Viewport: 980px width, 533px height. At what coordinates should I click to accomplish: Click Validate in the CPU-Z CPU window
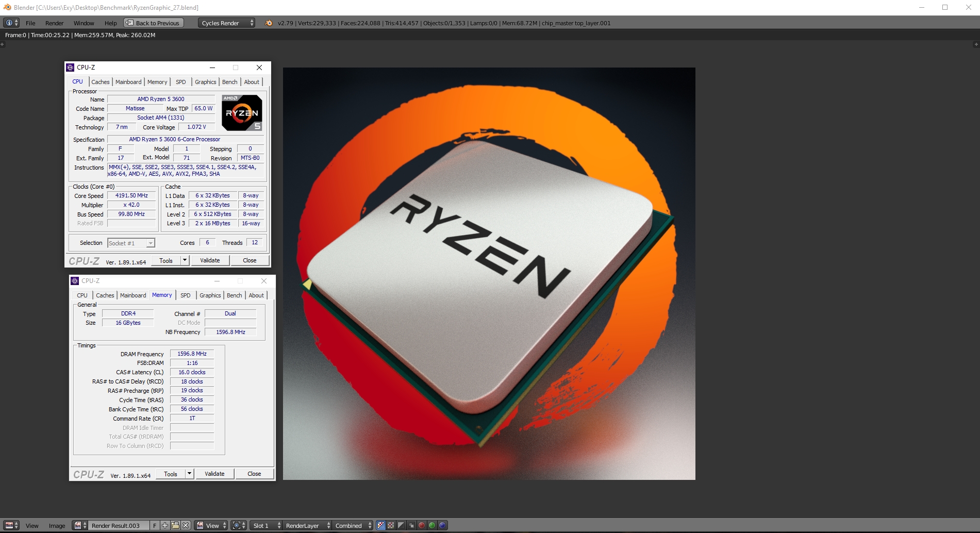tap(210, 260)
